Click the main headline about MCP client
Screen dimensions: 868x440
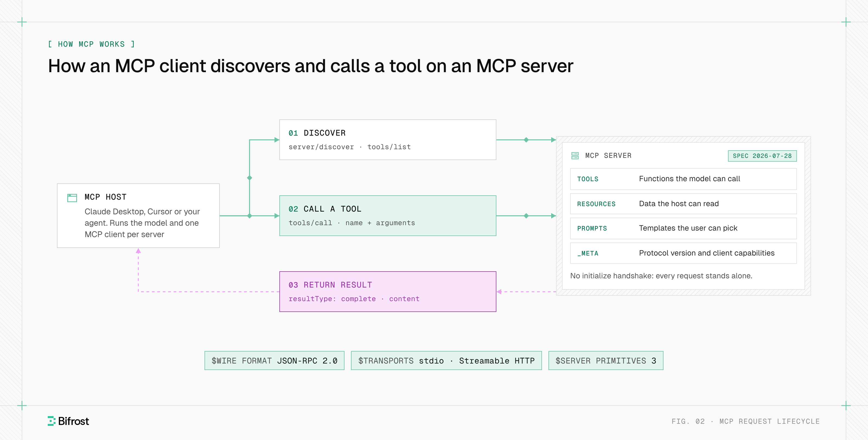click(310, 66)
